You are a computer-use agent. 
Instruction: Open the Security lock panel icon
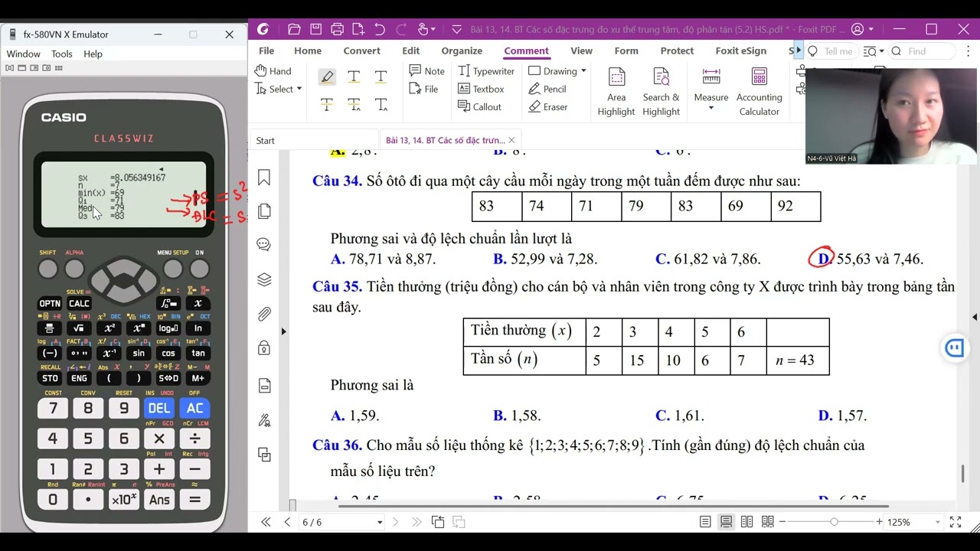point(264,347)
